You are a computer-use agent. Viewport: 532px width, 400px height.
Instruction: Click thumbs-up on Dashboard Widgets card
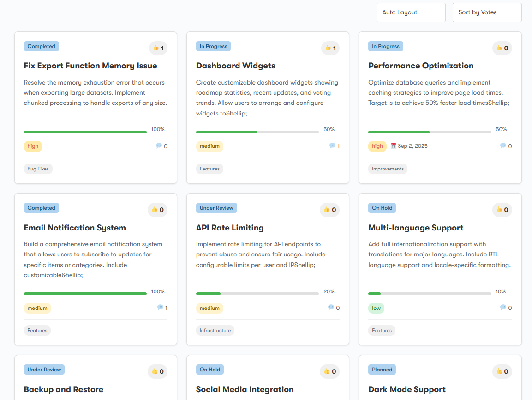tap(330, 48)
